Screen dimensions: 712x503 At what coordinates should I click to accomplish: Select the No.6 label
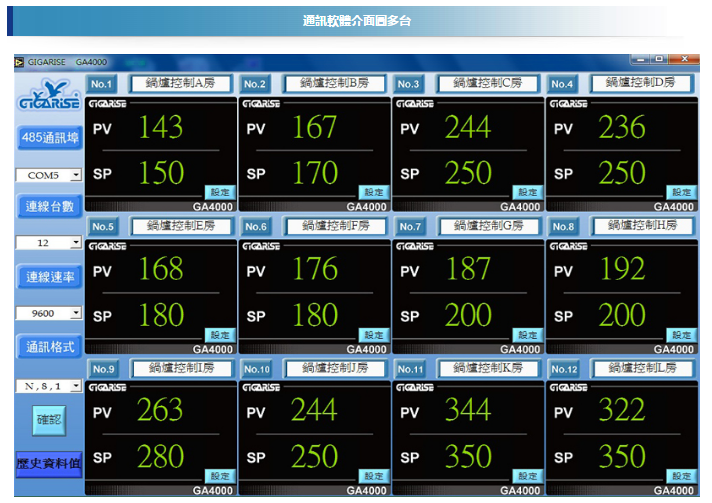coord(256,227)
